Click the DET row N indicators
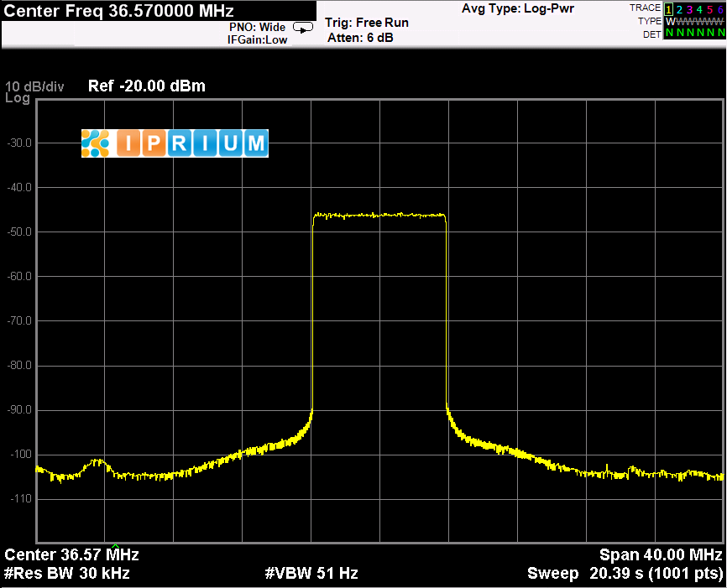The width and height of the screenshot is (727, 588). [x=695, y=33]
